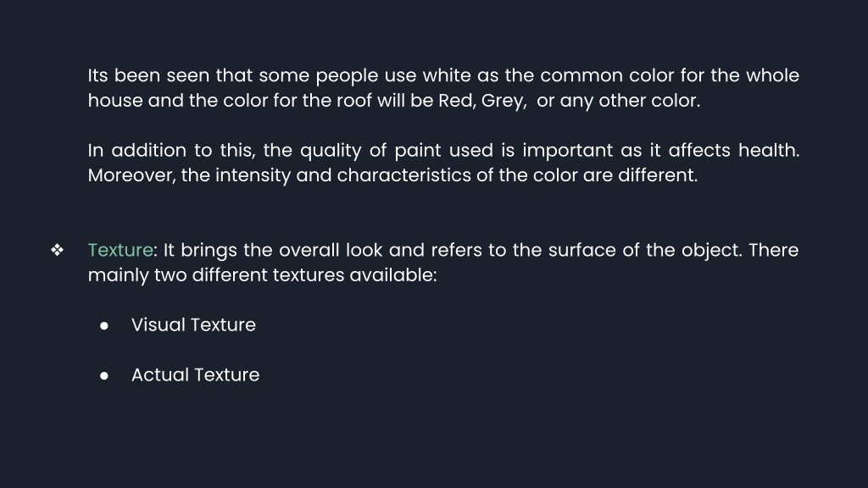Click the round bullet before Actual Texture

104,375
